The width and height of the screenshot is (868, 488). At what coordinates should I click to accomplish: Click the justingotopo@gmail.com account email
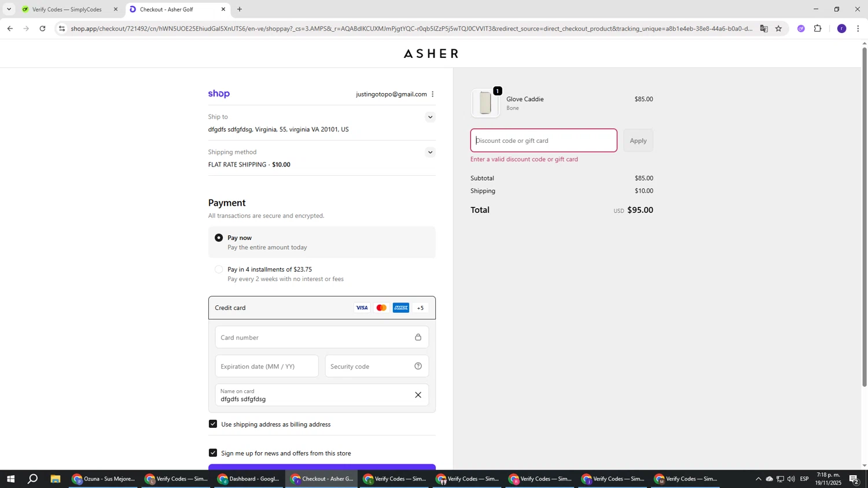point(391,94)
